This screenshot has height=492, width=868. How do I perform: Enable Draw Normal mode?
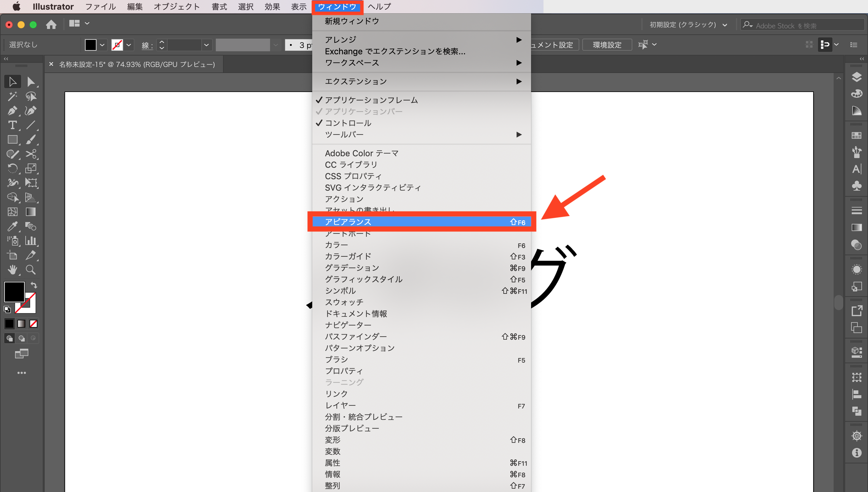coord(9,338)
